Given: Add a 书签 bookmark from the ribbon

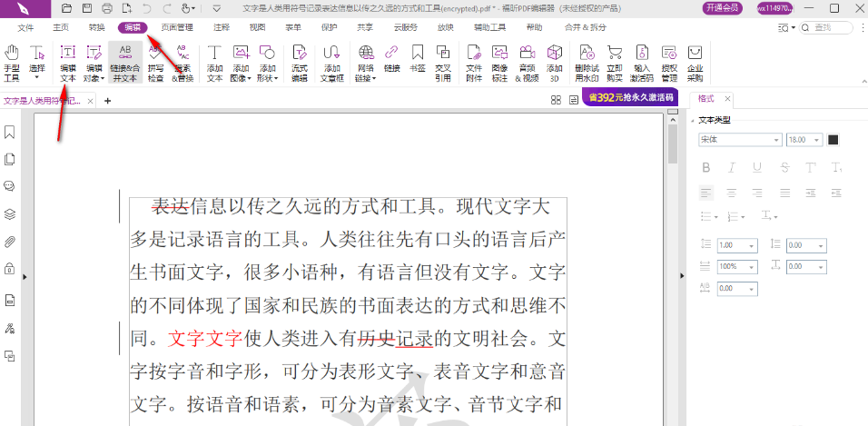Looking at the screenshot, I should (417, 58).
